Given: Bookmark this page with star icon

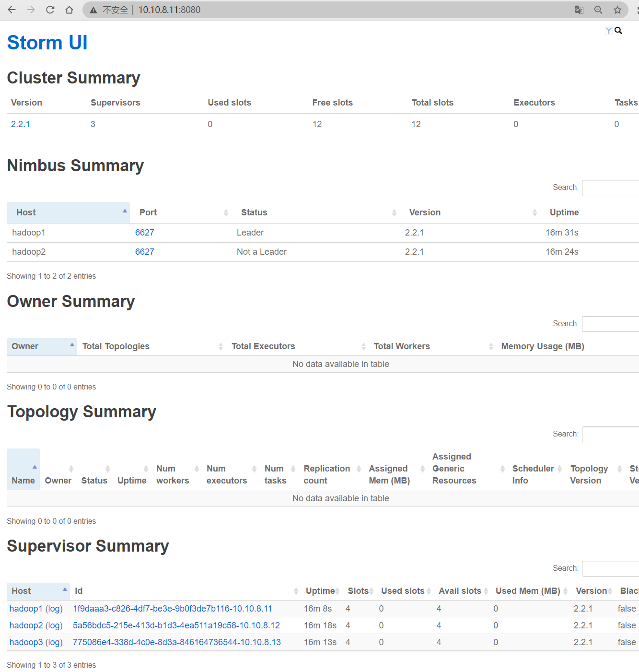Looking at the screenshot, I should tap(617, 10).
